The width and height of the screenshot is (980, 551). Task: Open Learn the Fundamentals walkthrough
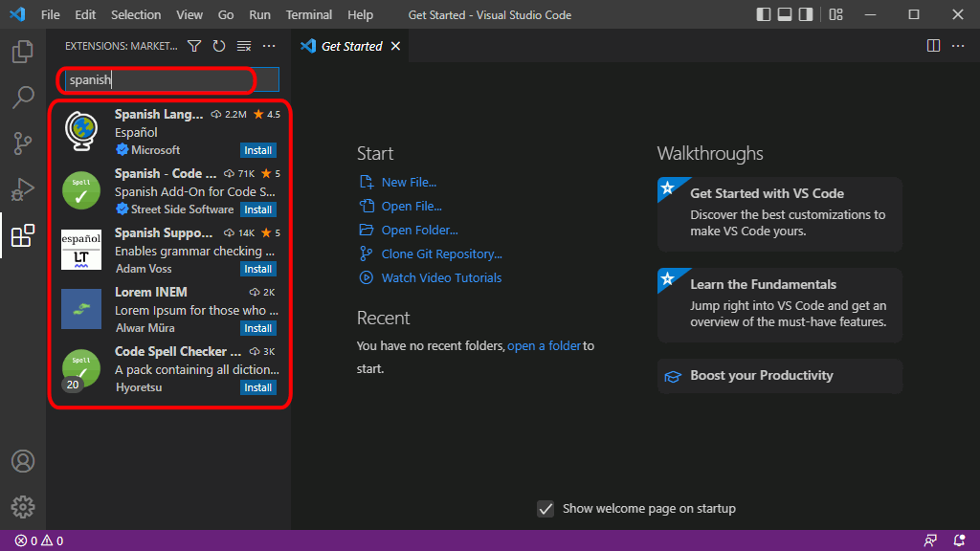[779, 305]
